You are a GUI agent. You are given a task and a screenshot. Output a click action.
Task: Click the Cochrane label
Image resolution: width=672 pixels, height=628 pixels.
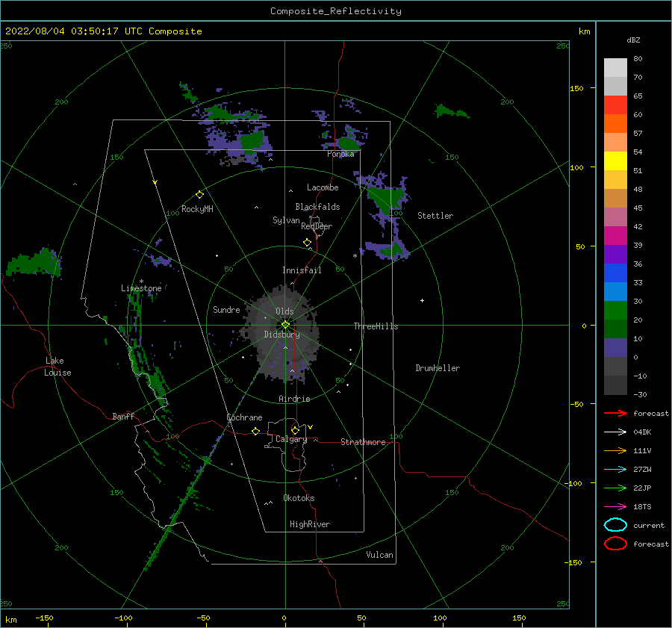[244, 417]
